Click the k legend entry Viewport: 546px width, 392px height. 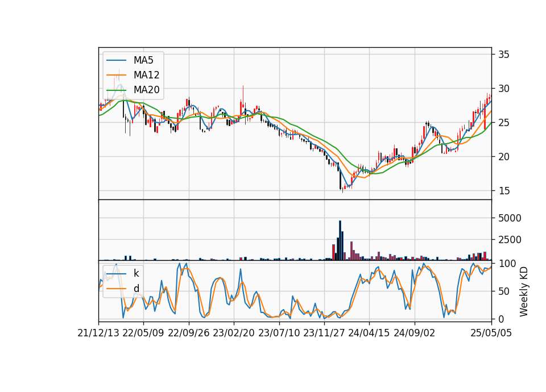[x=136, y=273]
